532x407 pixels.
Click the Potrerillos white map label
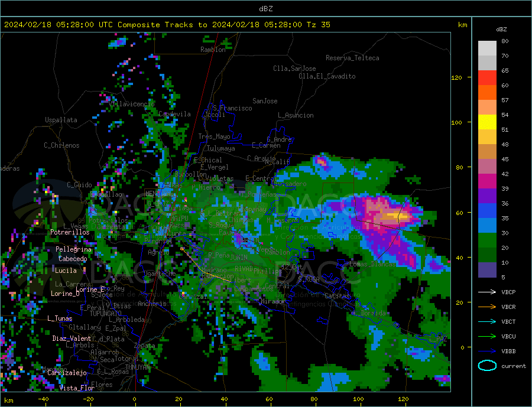coord(70,232)
